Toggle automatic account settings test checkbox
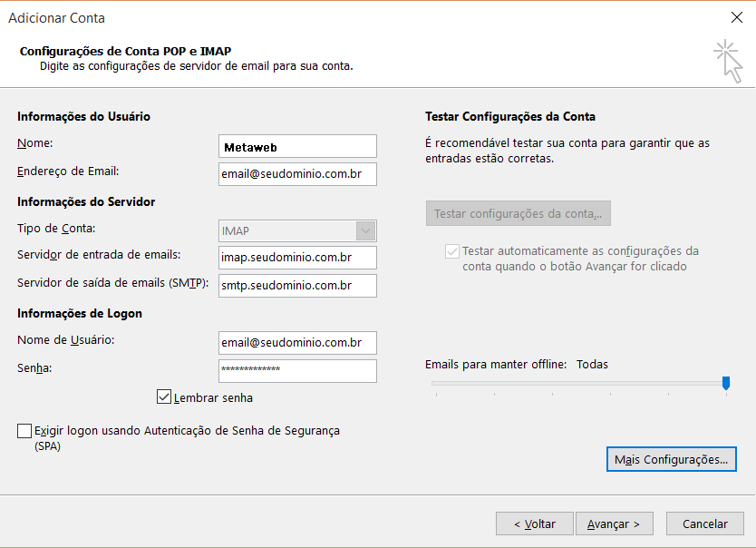The width and height of the screenshot is (756, 548). pos(451,251)
